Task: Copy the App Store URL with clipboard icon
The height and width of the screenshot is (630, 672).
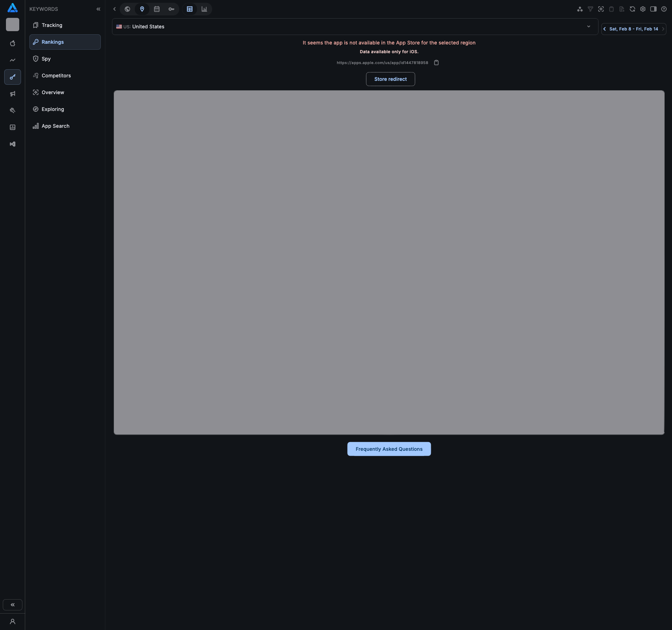Action: (436, 63)
